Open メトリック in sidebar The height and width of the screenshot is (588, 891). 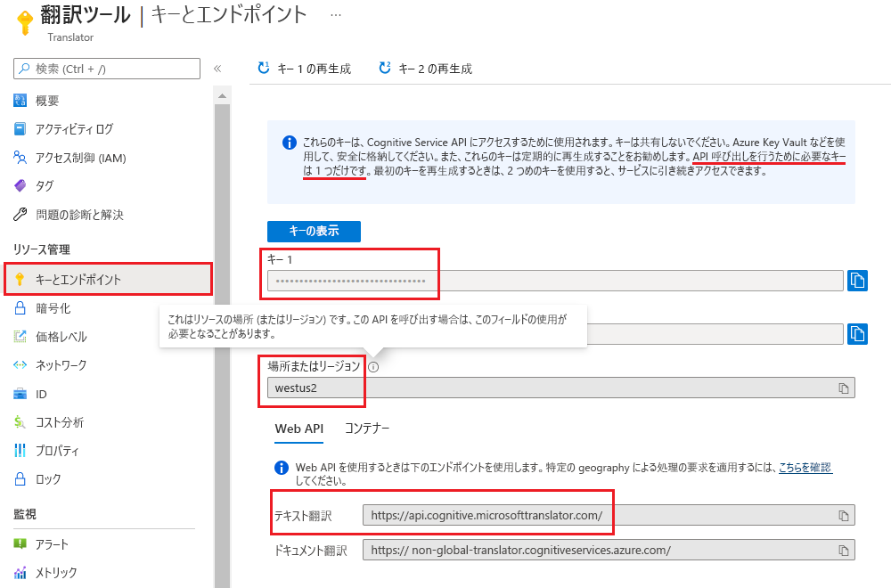click(x=55, y=573)
